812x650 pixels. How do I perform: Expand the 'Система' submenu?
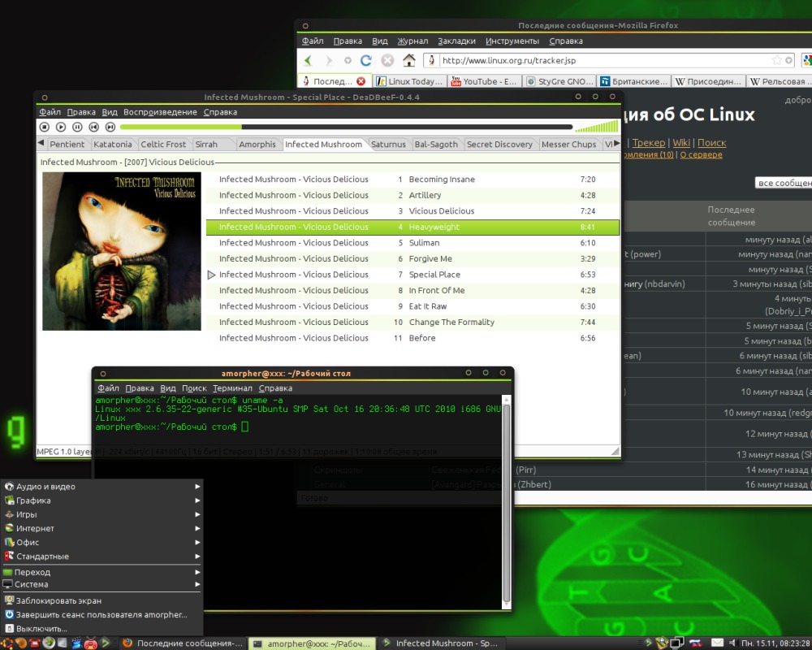[x=102, y=584]
